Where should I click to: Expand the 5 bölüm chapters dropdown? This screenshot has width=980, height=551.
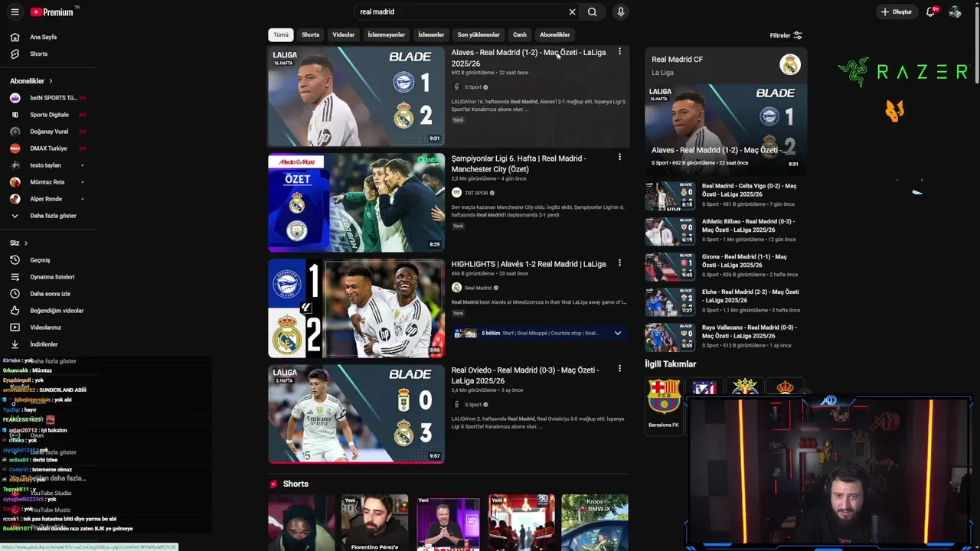[617, 333]
